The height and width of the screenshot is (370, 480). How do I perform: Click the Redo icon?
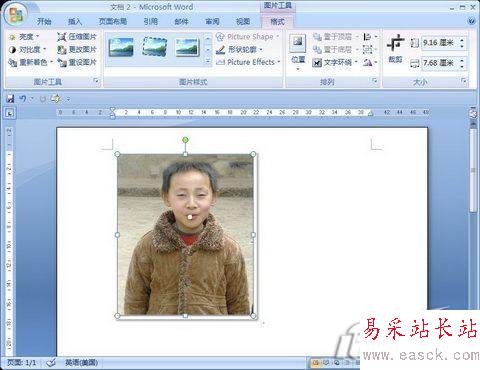(x=43, y=99)
